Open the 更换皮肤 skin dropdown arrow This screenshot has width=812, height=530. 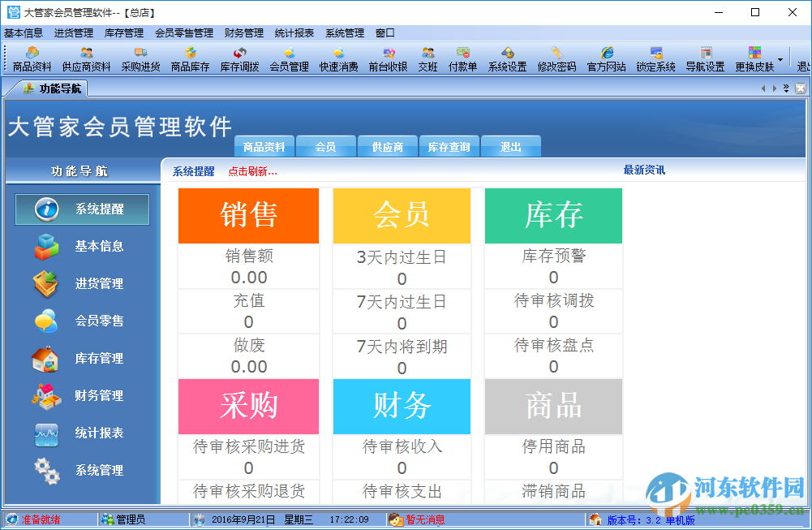coord(780,59)
